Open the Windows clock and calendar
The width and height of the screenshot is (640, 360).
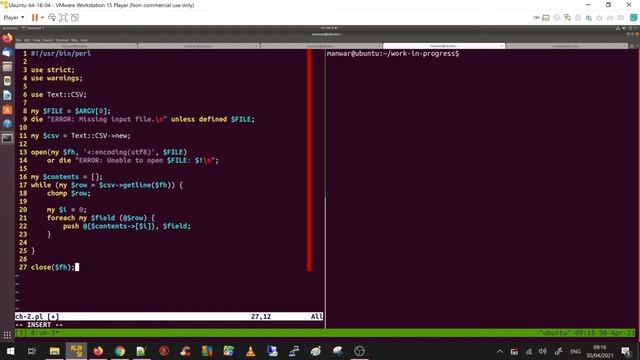(x=599, y=351)
